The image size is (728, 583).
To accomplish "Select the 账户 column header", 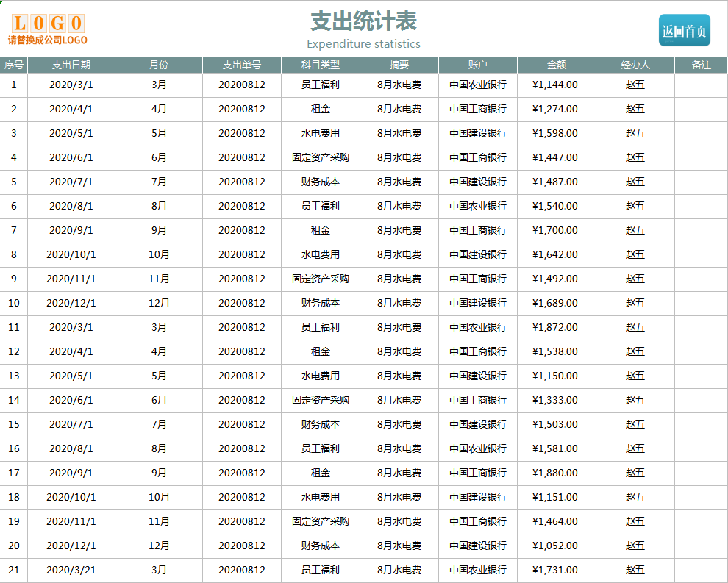I will point(477,65).
